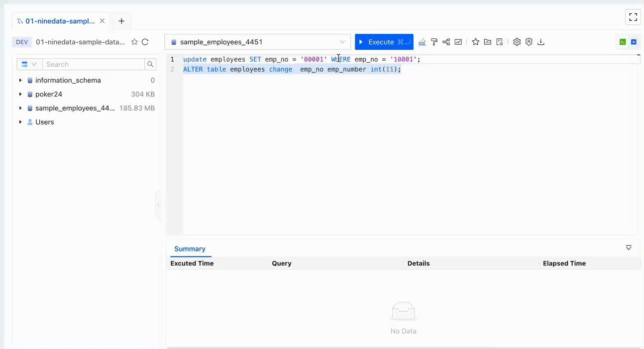Click the favorite SQL star in toolbar
Screen dimensions: 644x349
click(476, 42)
